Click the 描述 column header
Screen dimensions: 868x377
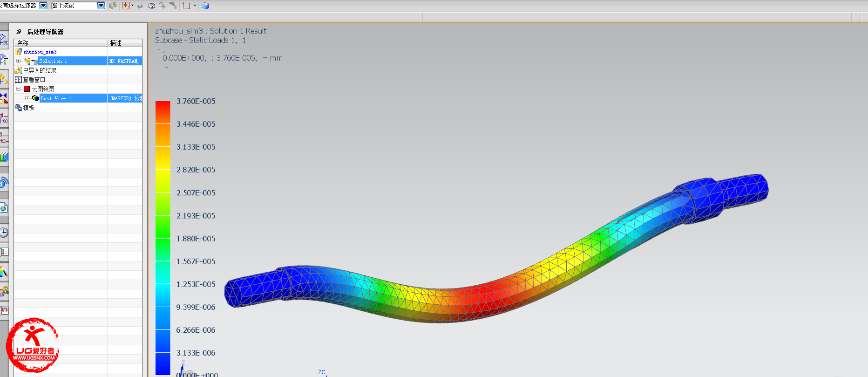tap(125, 43)
